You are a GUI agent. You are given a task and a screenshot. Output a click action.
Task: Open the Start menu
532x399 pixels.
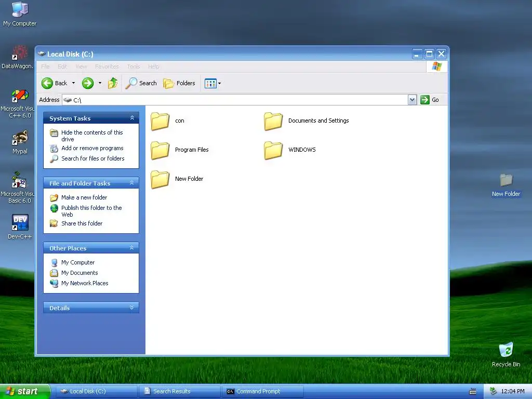[x=25, y=391]
